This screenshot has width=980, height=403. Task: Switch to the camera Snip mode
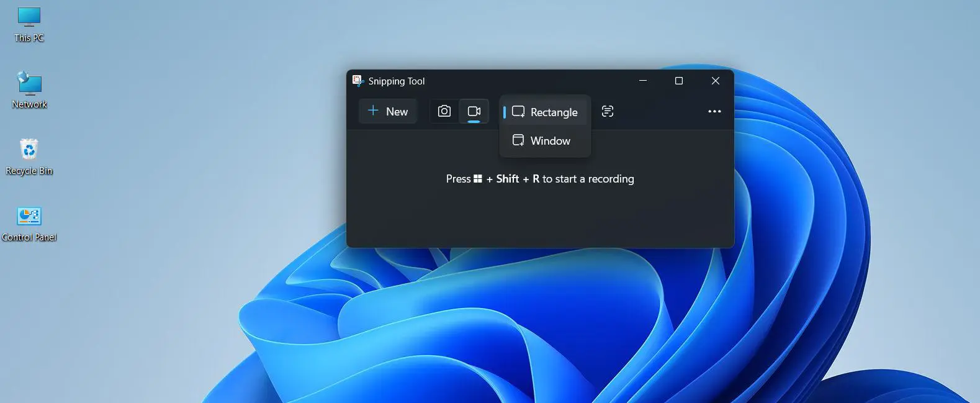pyautogui.click(x=444, y=111)
